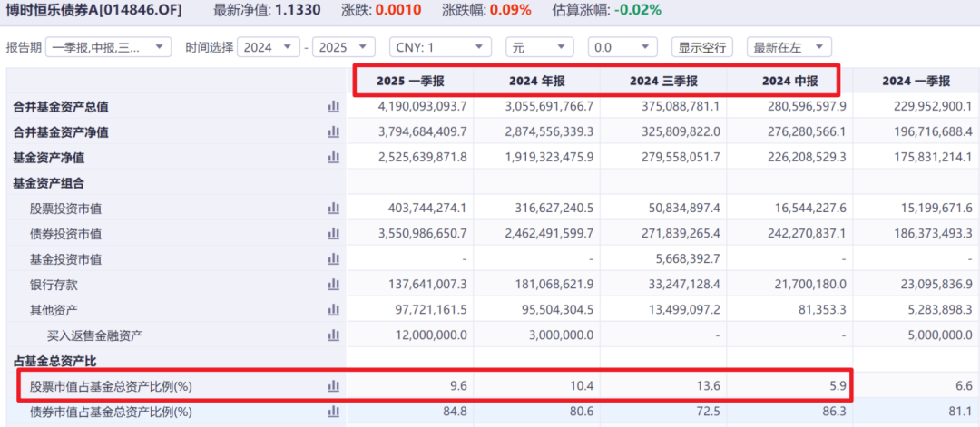
Task: Click the value 2,525,639,871.8
Action: pyautogui.click(x=423, y=158)
